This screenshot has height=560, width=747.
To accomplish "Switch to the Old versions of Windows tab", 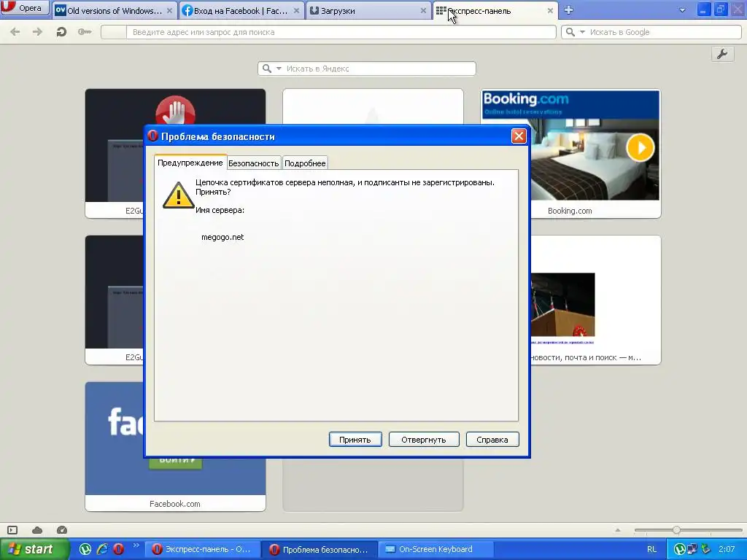I will 115,10.
